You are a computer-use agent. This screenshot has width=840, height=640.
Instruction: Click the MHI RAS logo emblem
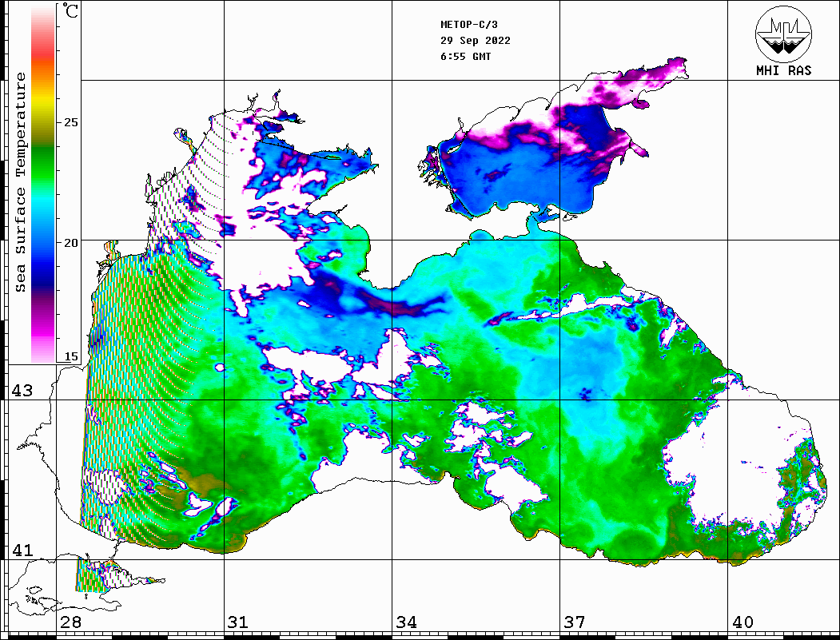click(x=783, y=34)
